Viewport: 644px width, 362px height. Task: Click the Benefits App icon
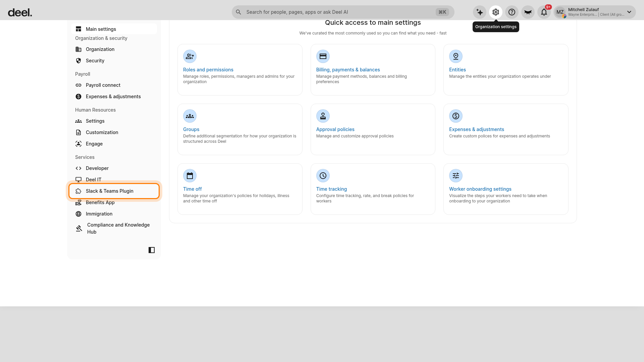78,202
